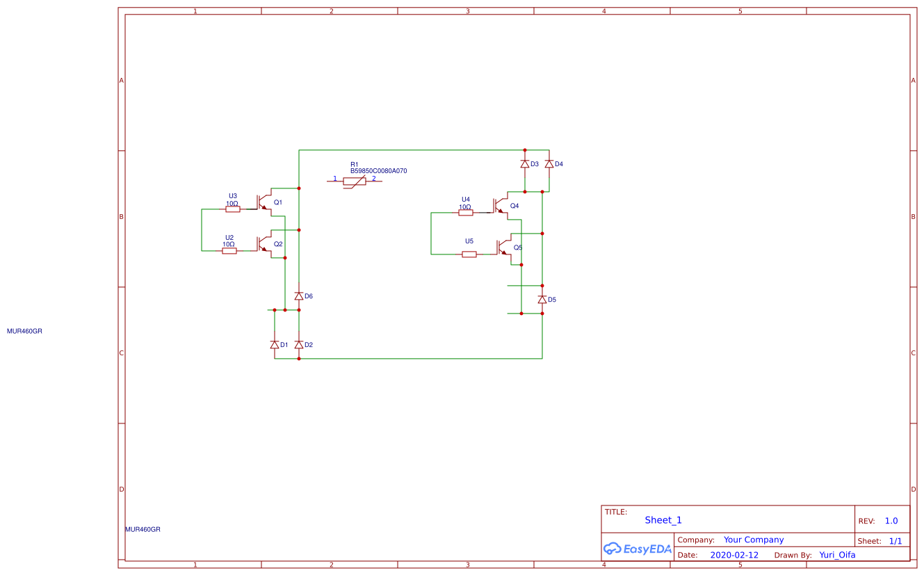This screenshot has height=575, width=924.
Task: Select diode D3 symbol
Action: click(526, 164)
